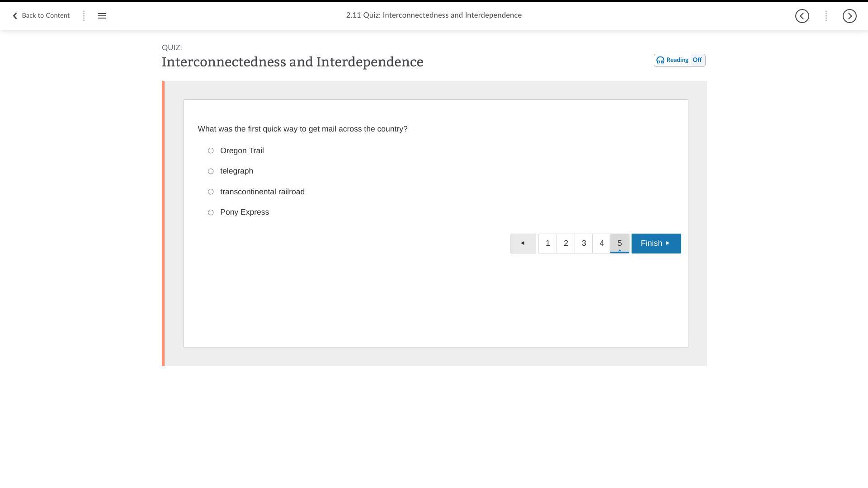Click the previous question arrow button
This screenshot has width=868, height=488.
(x=523, y=243)
